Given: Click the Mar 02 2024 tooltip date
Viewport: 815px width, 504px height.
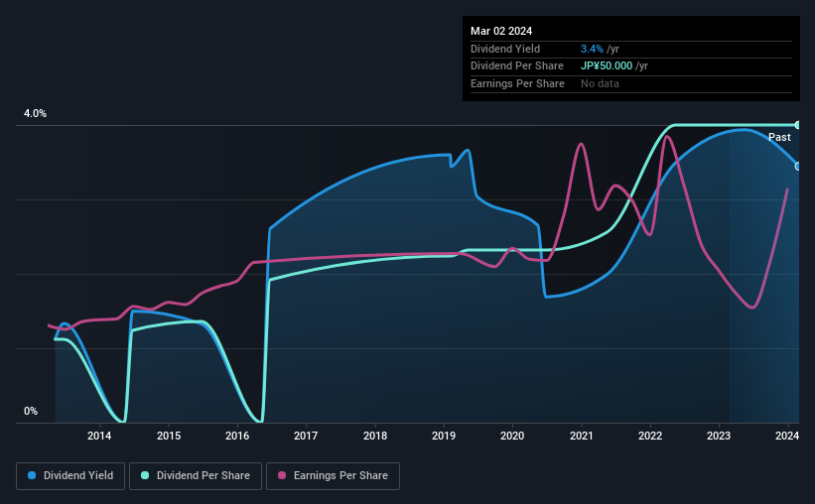Looking at the screenshot, I should (501, 31).
